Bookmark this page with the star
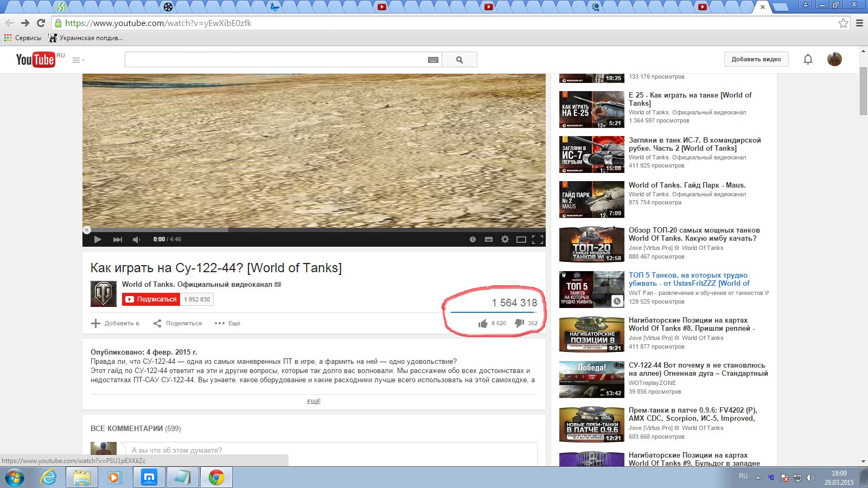The image size is (868, 488). click(843, 23)
